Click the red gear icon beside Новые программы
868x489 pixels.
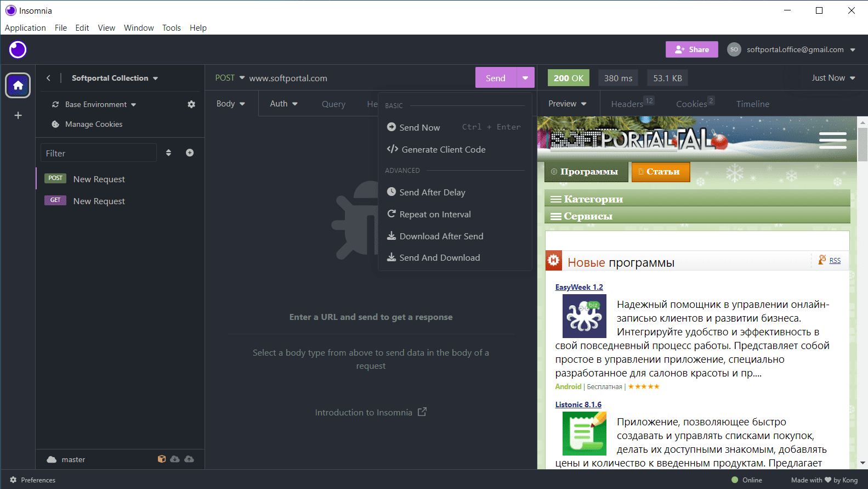[554, 260]
